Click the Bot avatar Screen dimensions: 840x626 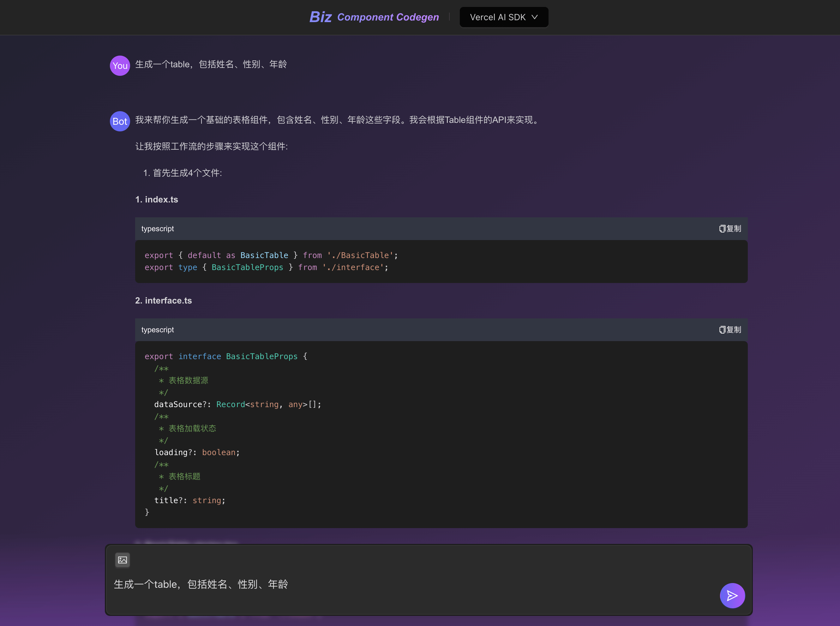[120, 121]
